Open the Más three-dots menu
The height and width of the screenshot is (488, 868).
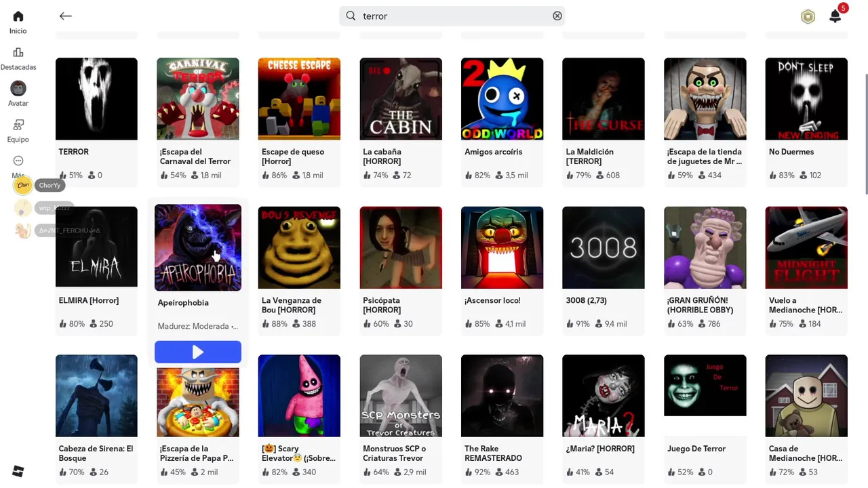tap(18, 161)
